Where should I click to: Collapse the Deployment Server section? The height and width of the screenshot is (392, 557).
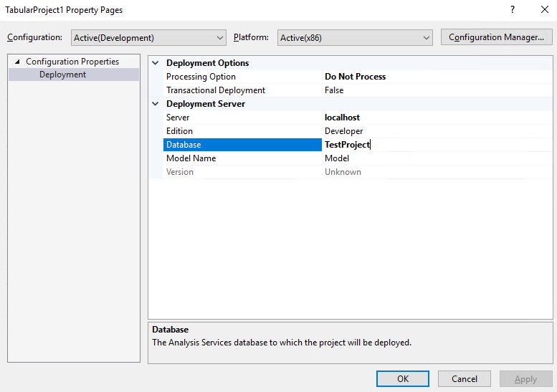156,104
